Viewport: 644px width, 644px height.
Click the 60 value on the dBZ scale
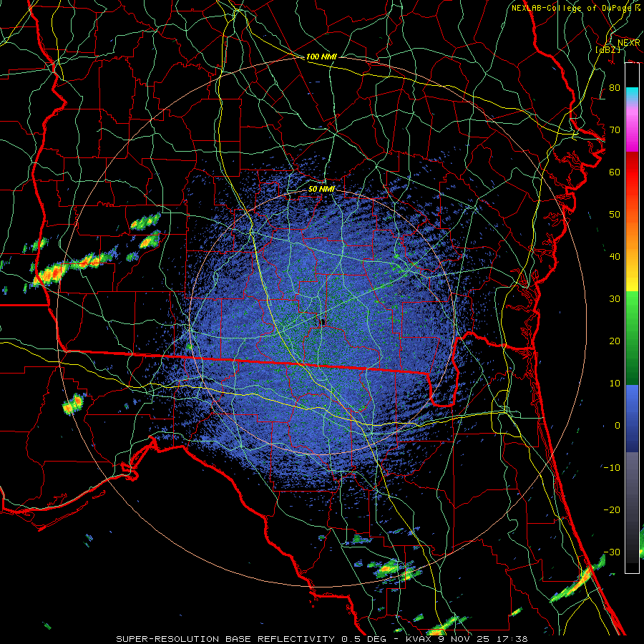(x=615, y=172)
